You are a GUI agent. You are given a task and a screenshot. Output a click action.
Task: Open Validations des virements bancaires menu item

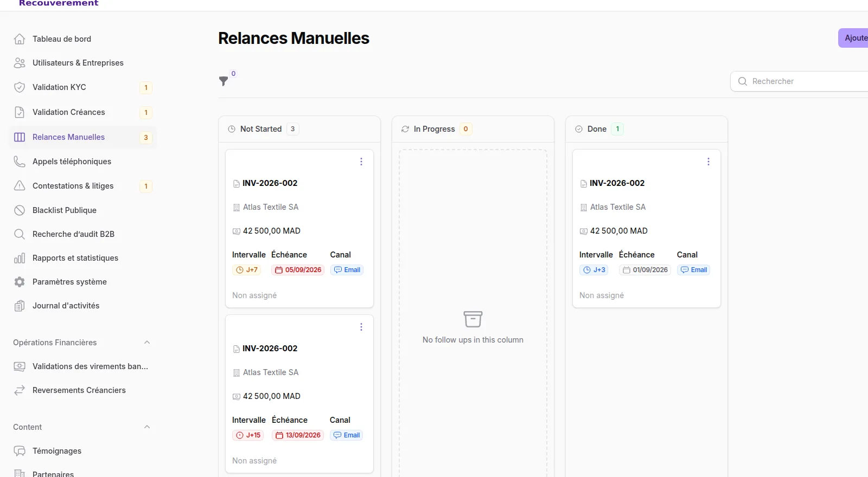[x=83, y=366]
